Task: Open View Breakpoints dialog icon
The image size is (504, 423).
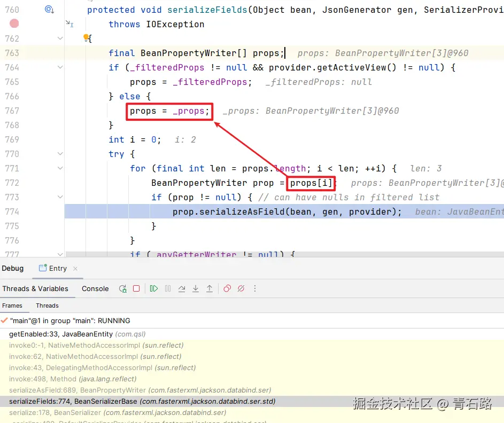Action: (x=227, y=288)
